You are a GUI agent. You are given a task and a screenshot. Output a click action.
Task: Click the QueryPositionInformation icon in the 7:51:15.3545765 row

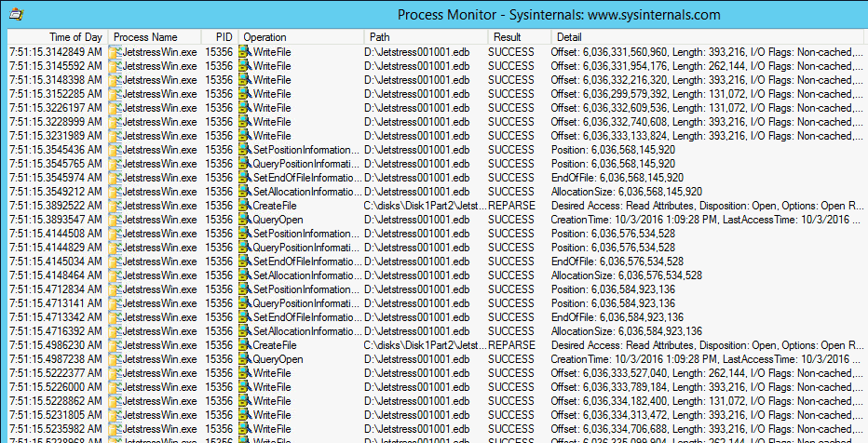pos(245,164)
